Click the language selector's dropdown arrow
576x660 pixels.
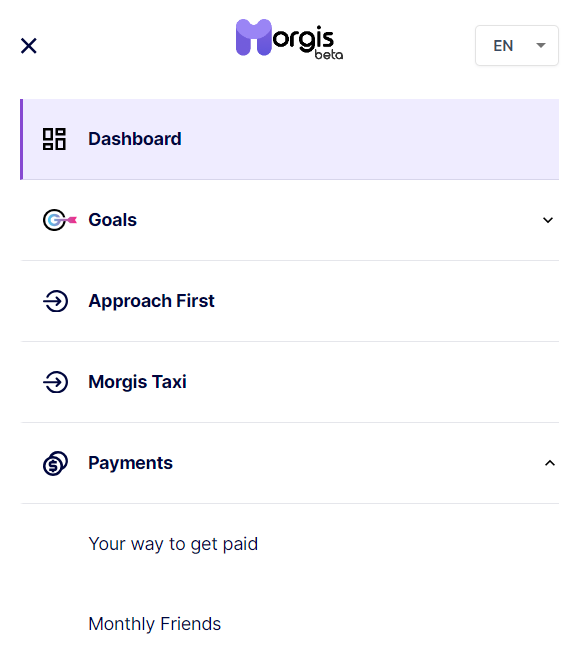click(x=541, y=45)
